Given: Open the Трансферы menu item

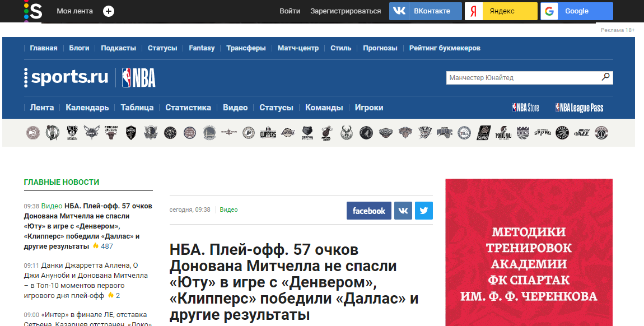Looking at the screenshot, I should click(246, 48).
